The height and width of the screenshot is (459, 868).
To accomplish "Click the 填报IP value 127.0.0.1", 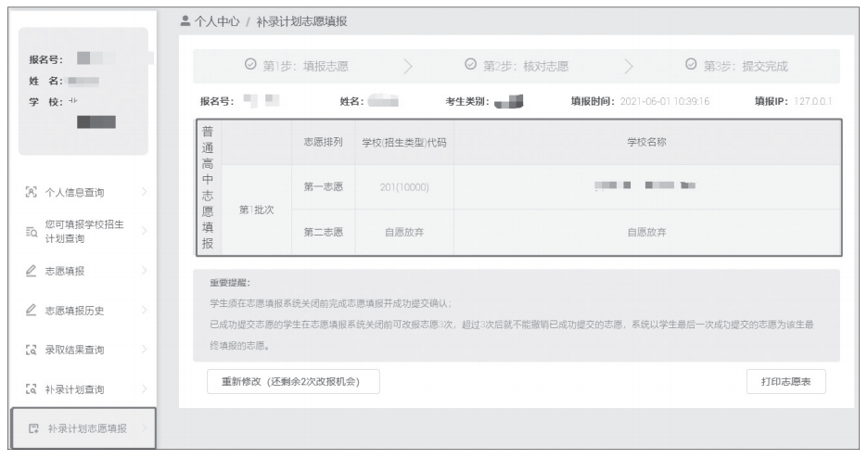I will pos(812,101).
